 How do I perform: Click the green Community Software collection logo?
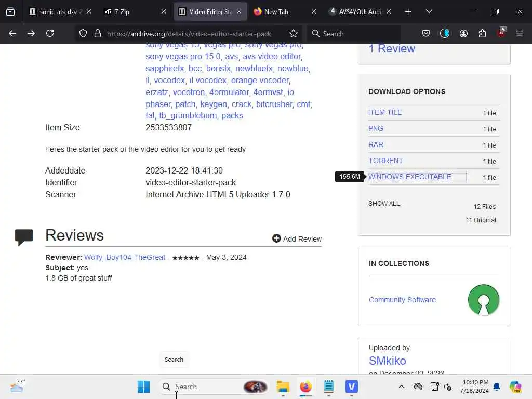(484, 300)
